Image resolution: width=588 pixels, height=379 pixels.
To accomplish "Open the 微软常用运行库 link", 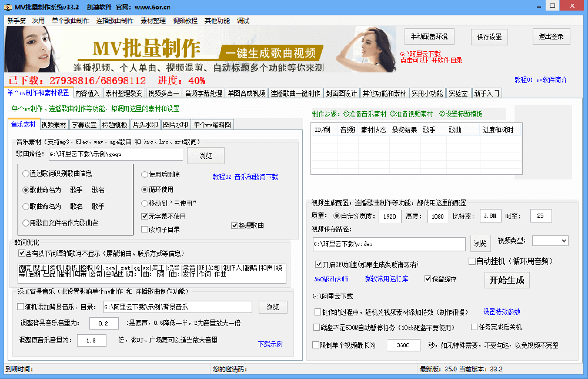I will point(386,279).
